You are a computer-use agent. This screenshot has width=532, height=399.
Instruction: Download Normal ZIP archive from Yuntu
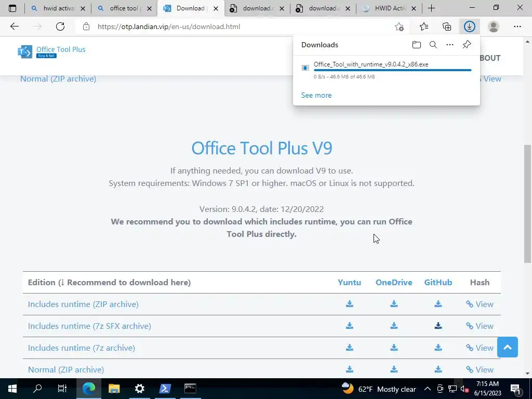(x=350, y=369)
